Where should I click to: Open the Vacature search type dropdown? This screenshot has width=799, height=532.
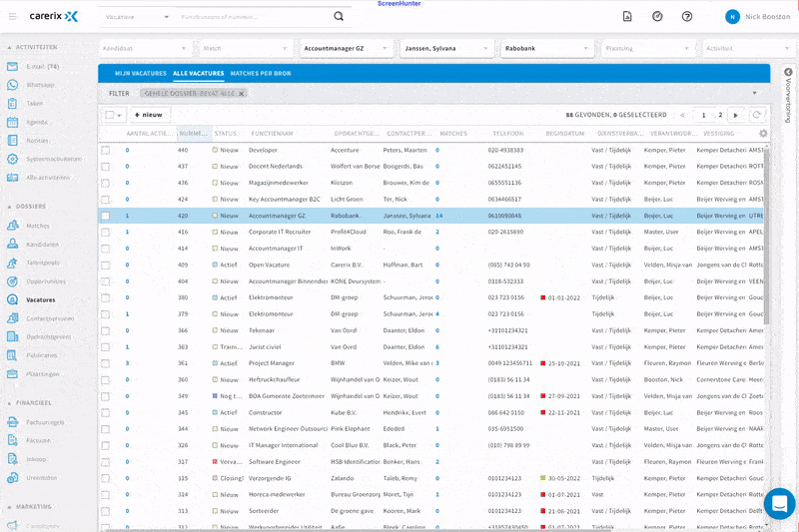tap(136, 17)
